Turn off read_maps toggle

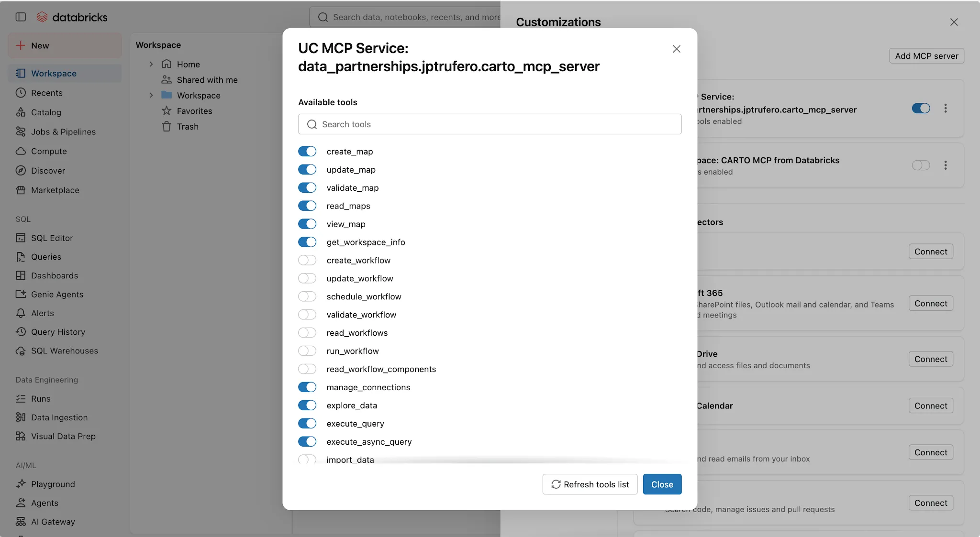(307, 206)
